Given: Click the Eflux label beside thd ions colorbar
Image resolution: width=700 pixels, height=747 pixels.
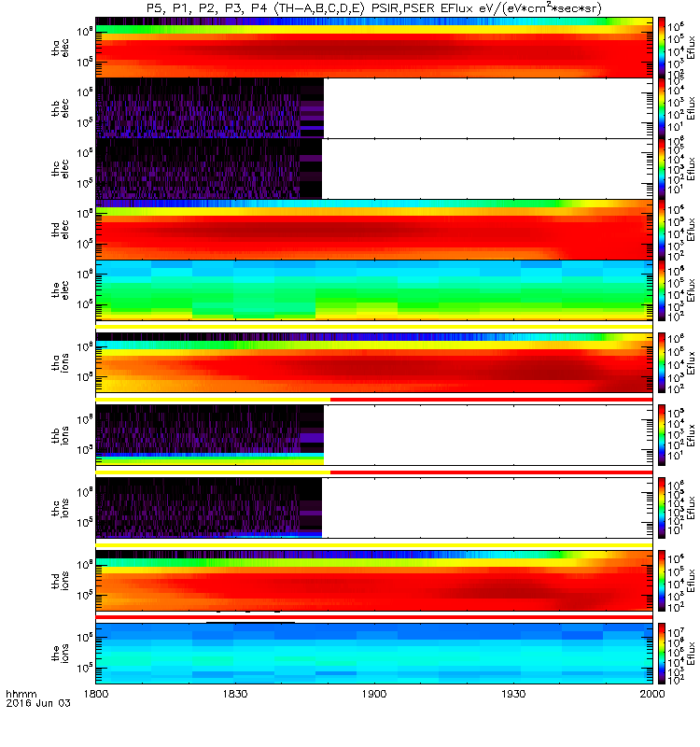Looking at the screenshot, I should pos(691,581).
